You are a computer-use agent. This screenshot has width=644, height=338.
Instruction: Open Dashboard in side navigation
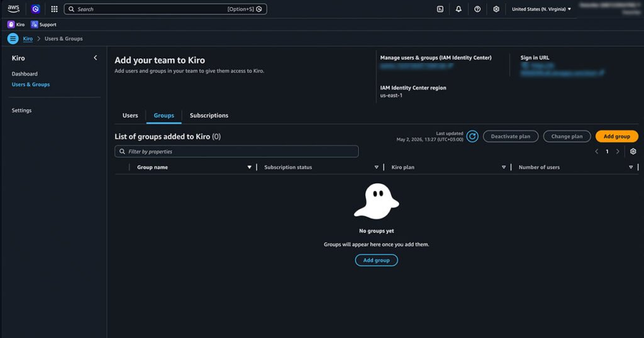(x=25, y=74)
